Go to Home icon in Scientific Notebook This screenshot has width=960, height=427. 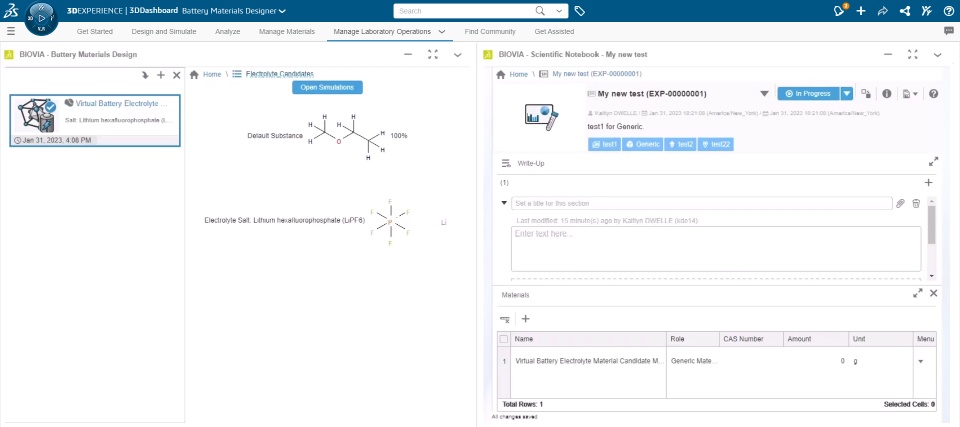coord(501,74)
